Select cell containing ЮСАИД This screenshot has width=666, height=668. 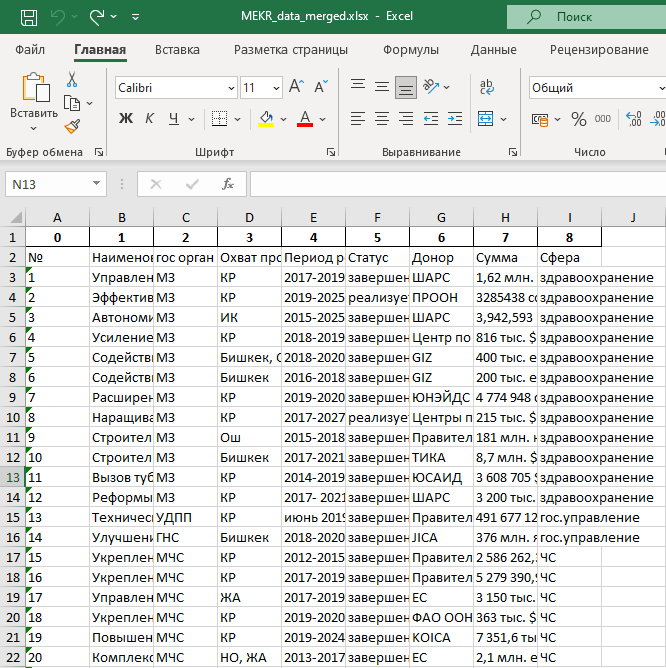441,478
